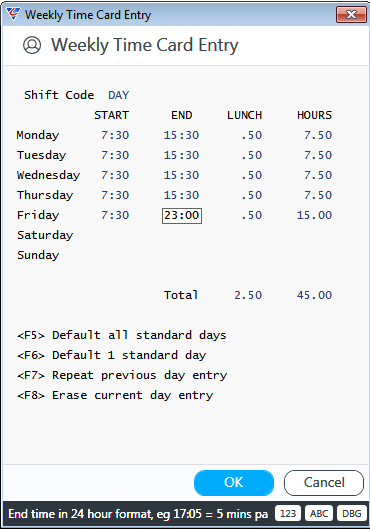
Task: Click the user profile icon beside heading
Action: click(x=32, y=45)
